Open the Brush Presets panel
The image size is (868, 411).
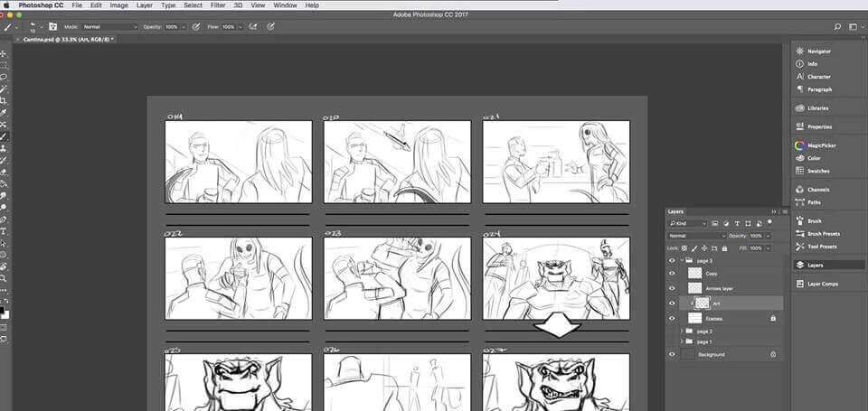(x=817, y=233)
